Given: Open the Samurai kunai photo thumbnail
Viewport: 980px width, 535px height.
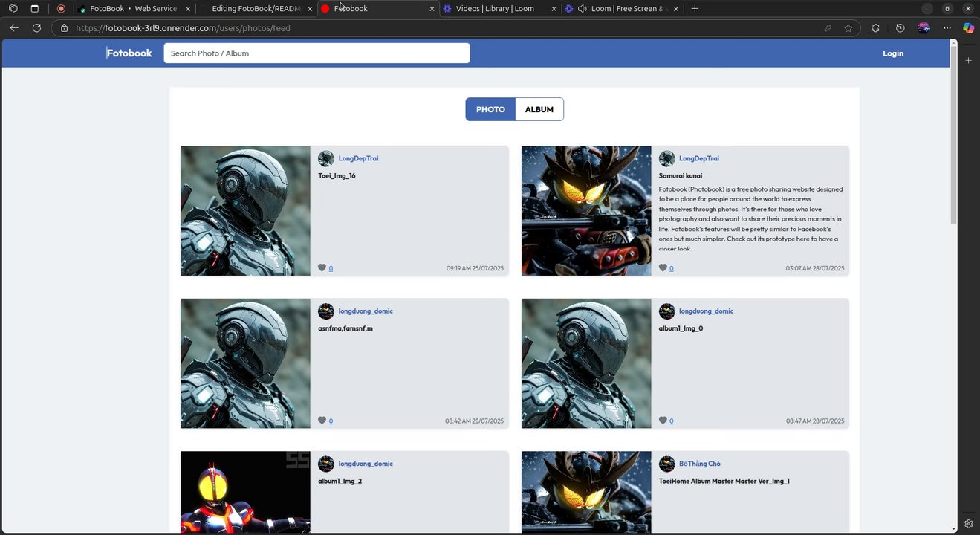Looking at the screenshot, I should click(586, 211).
